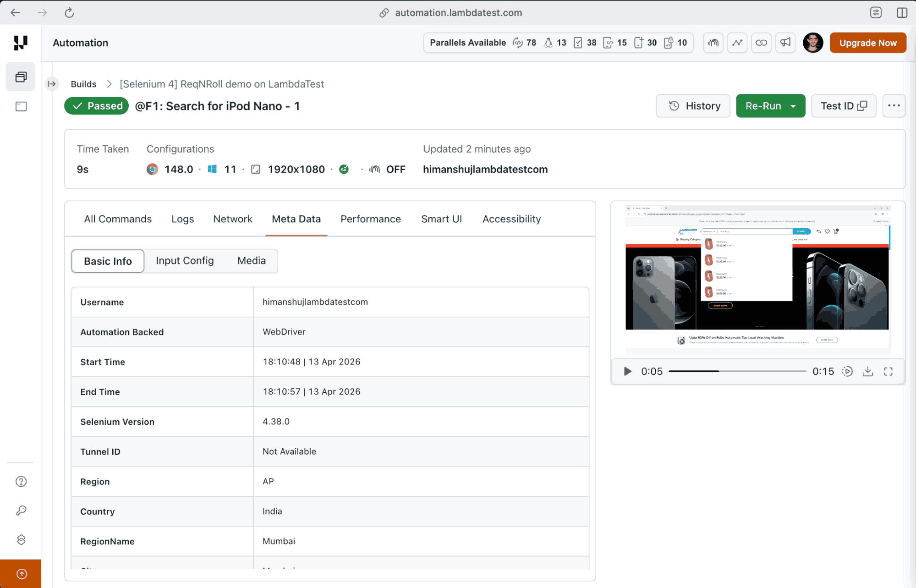Open the analytics trends icon in the header
Viewport: 916px width, 588px height.
pyautogui.click(x=737, y=43)
